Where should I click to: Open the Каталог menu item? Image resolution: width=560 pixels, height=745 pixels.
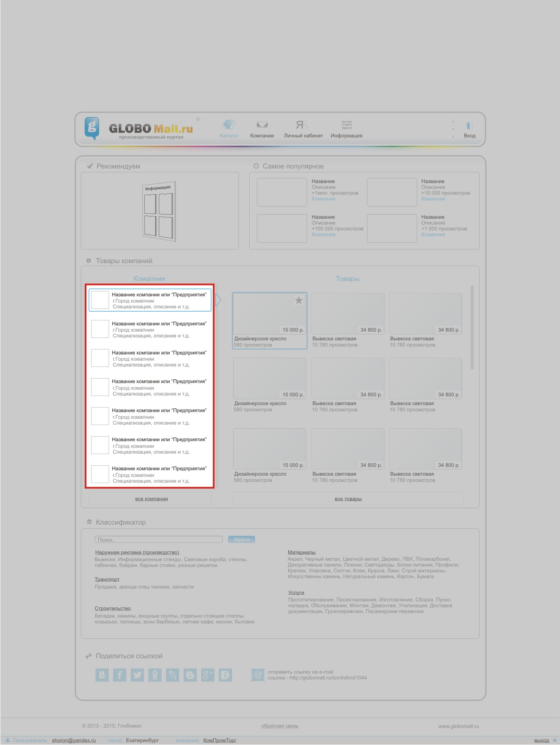pos(229,129)
